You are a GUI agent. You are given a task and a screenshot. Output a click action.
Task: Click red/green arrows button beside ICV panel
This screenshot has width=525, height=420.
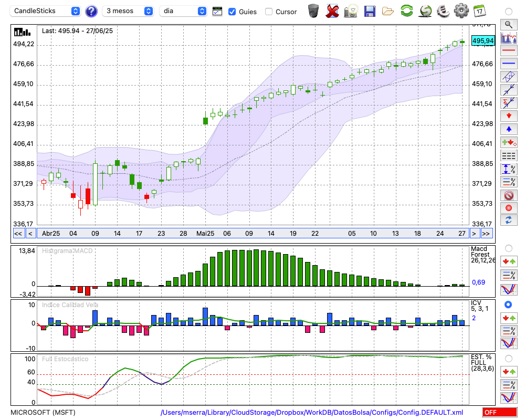[509, 318]
